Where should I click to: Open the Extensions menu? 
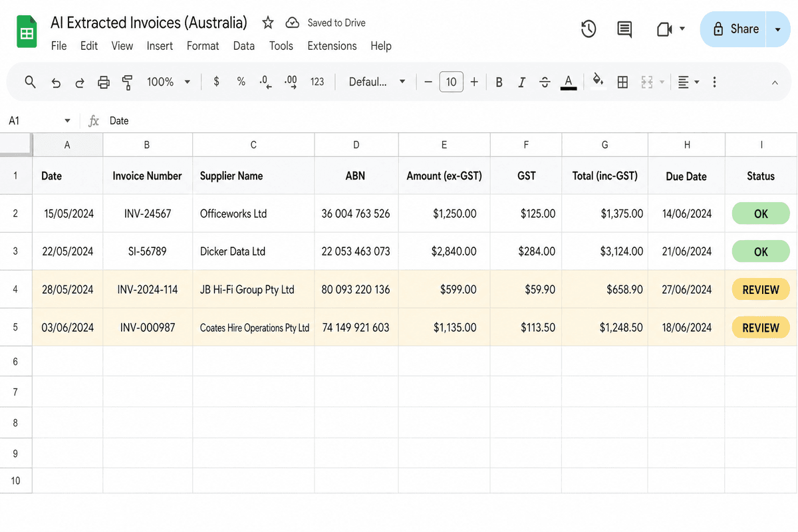point(332,46)
